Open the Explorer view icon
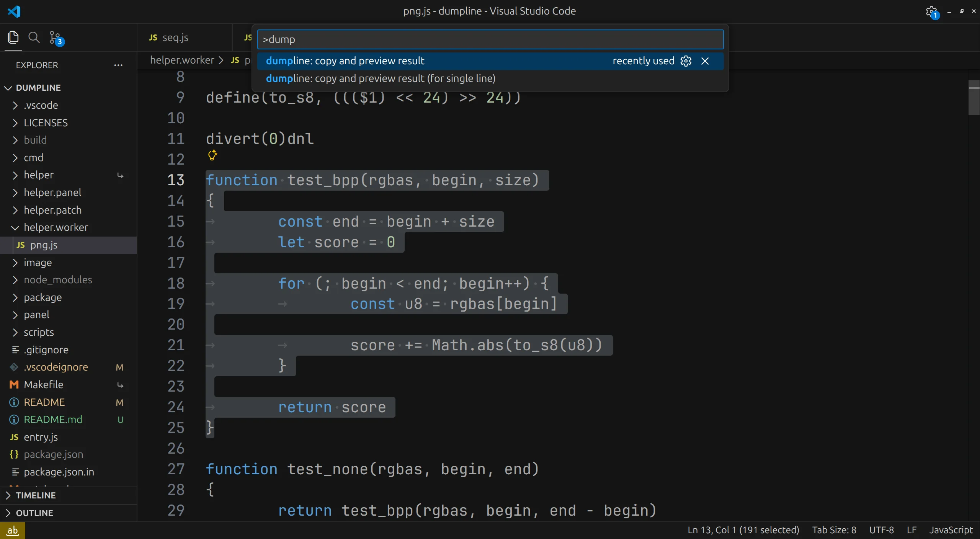 [x=13, y=38]
